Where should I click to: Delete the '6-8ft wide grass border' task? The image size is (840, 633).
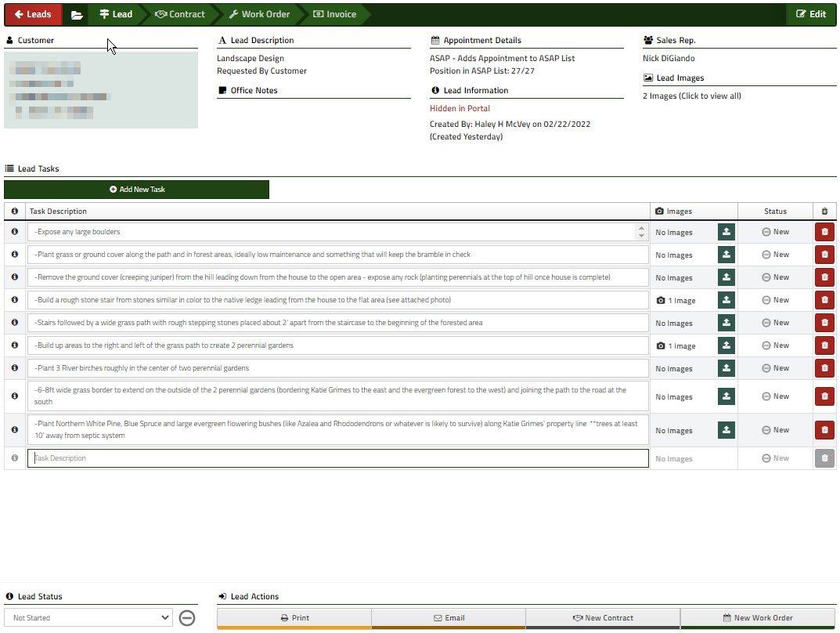point(824,396)
